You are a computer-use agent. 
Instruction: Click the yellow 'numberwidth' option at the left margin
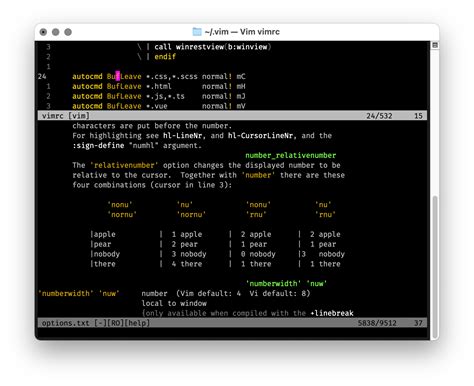tap(66, 294)
